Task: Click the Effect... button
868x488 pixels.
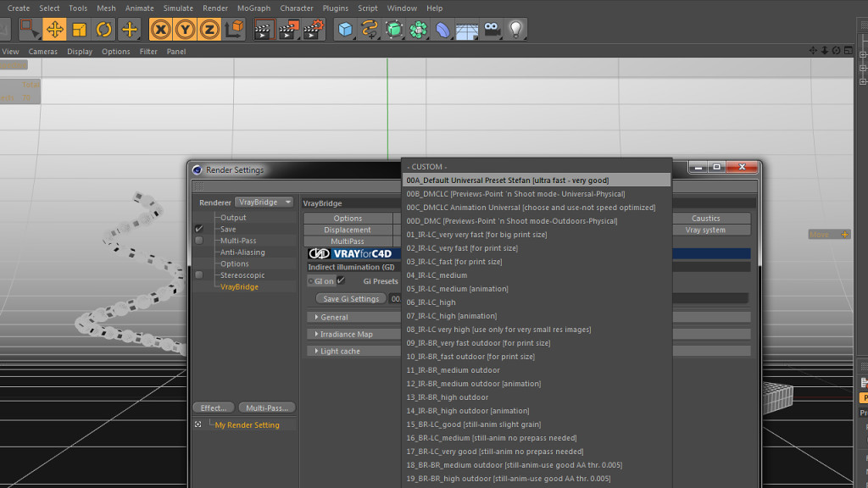Action: [214, 408]
